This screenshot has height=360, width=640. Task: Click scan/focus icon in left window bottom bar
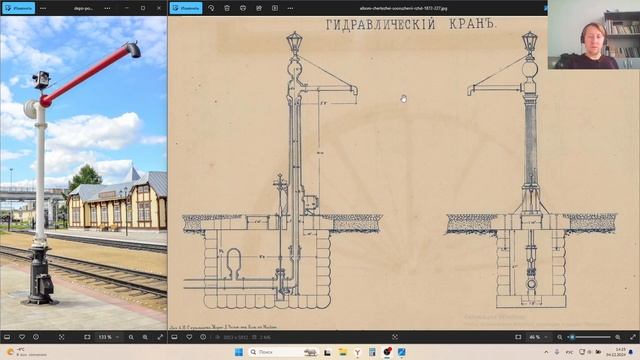pyautogui.click(x=61, y=337)
